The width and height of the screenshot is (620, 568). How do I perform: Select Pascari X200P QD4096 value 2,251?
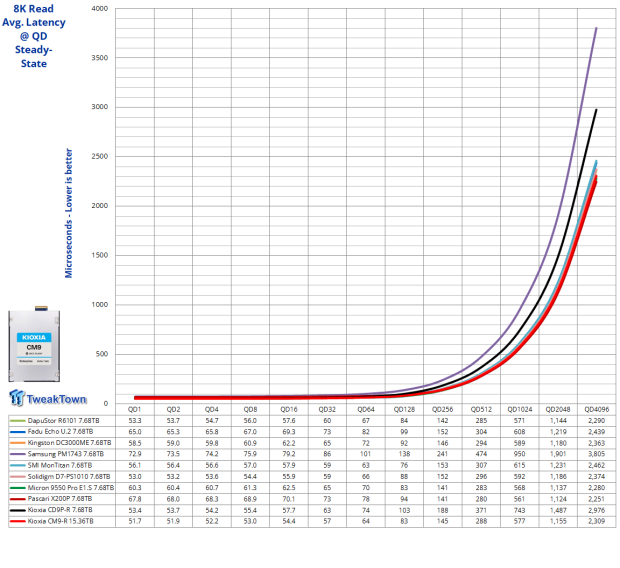coord(597,499)
